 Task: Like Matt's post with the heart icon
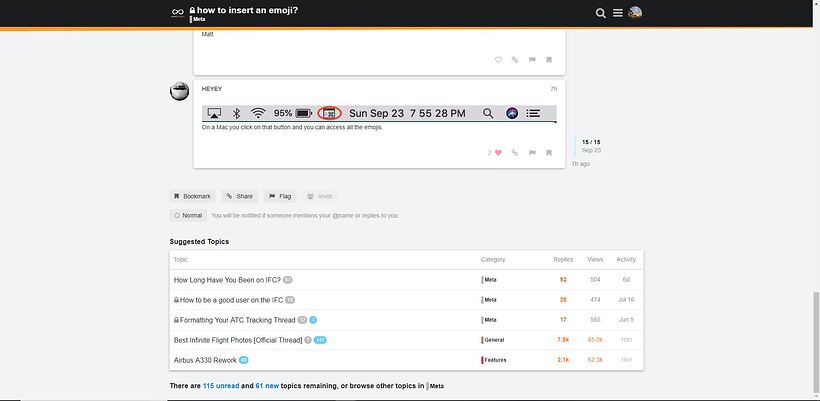[498, 60]
